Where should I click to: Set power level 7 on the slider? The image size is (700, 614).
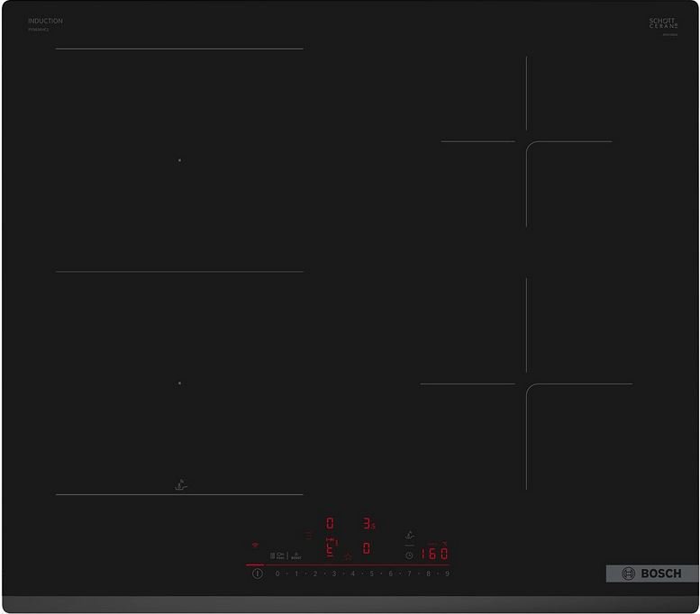pyautogui.click(x=409, y=573)
